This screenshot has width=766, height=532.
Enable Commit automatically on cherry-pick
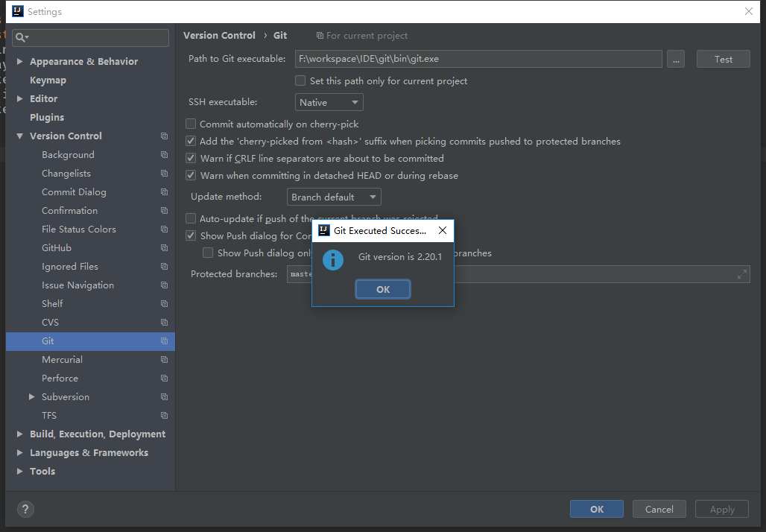(x=191, y=124)
